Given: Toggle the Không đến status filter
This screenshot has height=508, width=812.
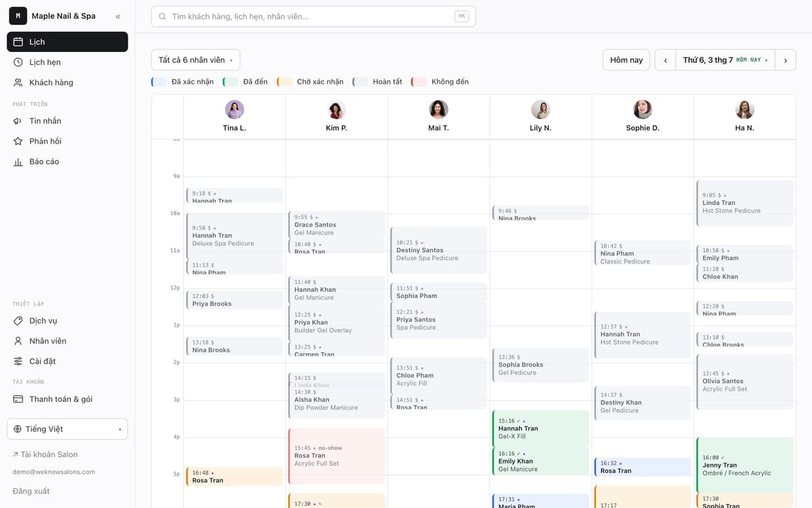Looking at the screenshot, I should [441, 82].
